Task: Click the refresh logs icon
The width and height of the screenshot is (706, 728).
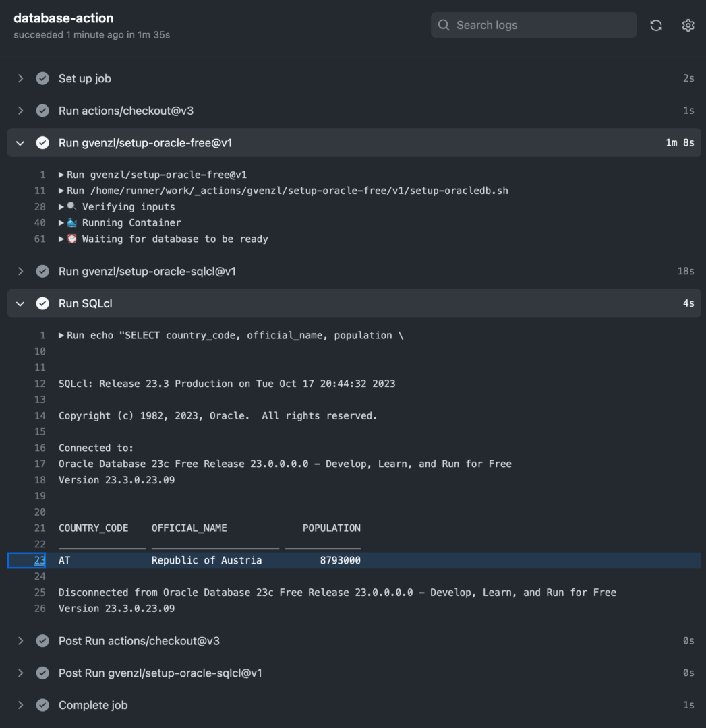Action: point(655,25)
